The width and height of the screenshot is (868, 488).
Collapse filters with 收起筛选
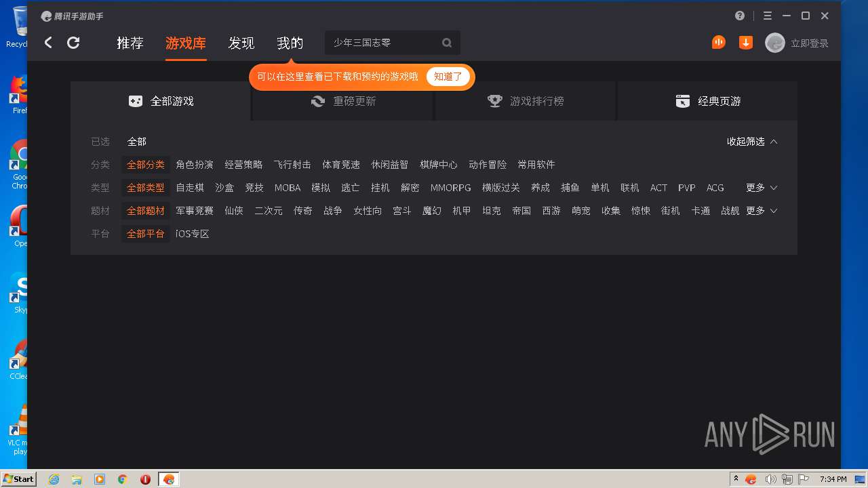[752, 142]
